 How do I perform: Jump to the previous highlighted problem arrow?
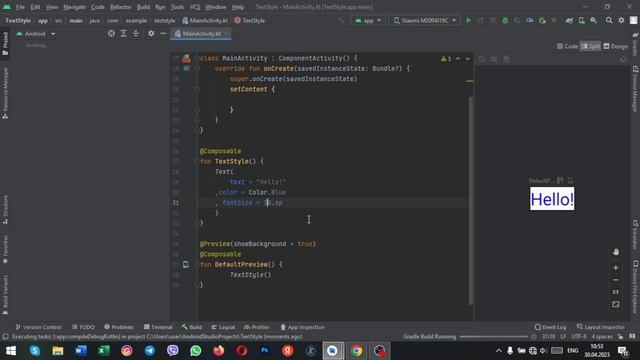click(x=458, y=59)
